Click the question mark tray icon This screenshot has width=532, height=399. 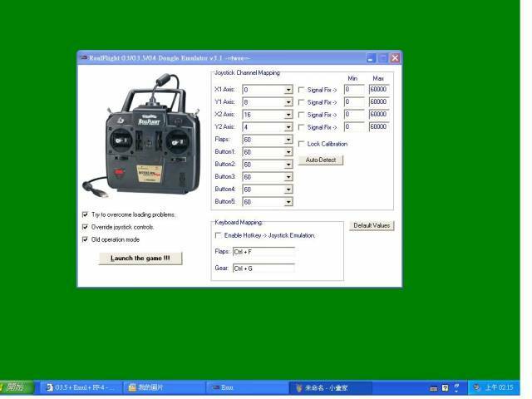(446, 388)
